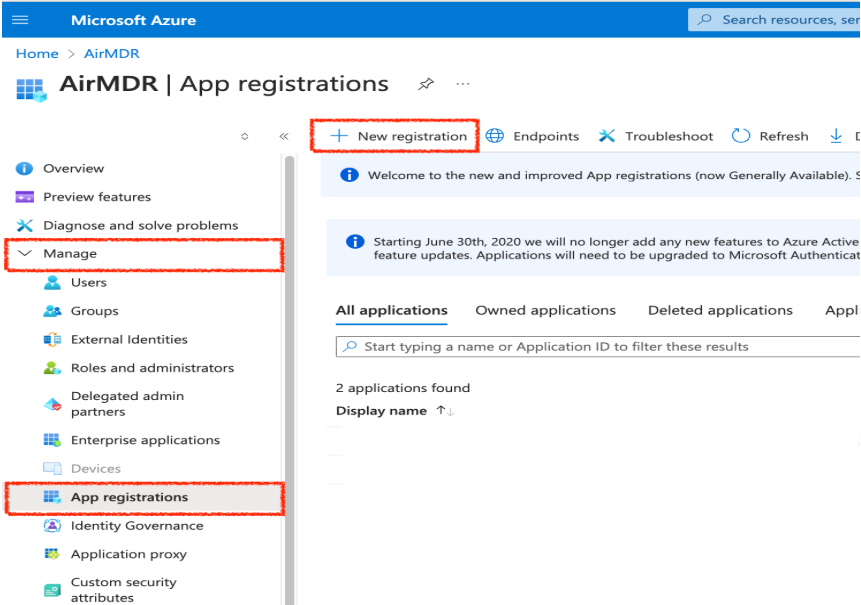
Task: Open Roles and administrators
Action: pos(152,368)
